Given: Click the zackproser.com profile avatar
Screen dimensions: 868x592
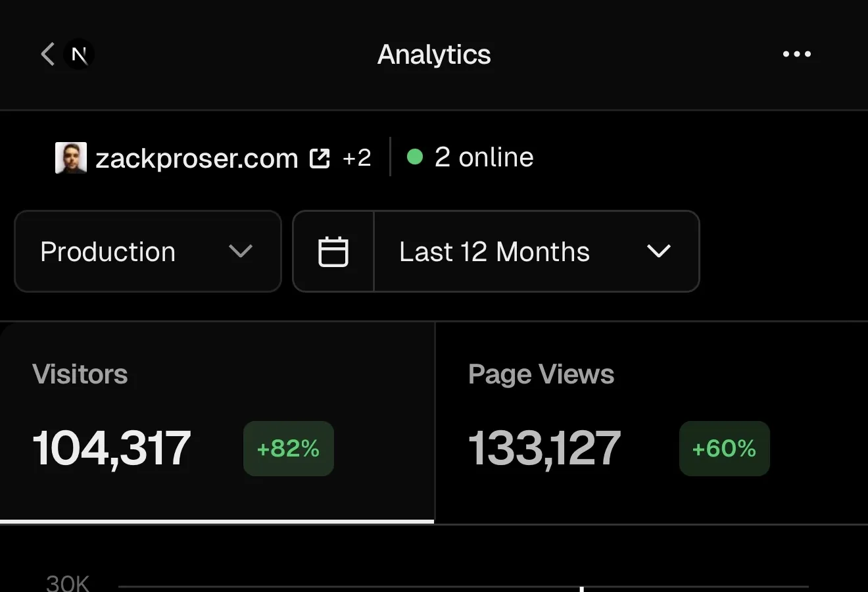Looking at the screenshot, I should click(70, 157).
